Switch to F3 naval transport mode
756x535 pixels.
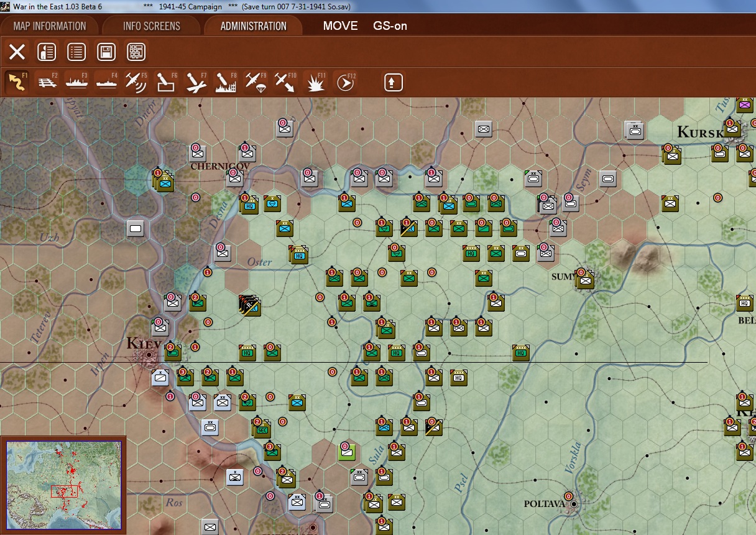[x=77, y=82]
